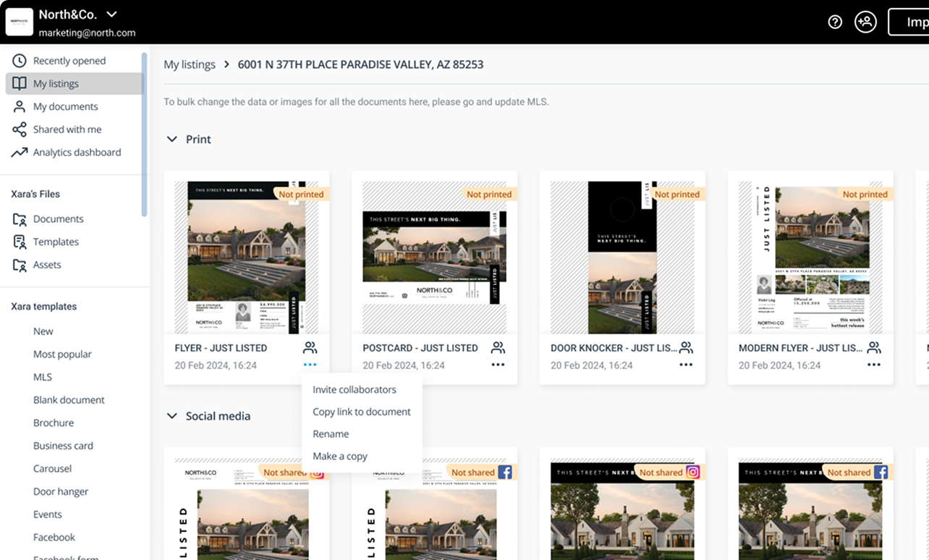Image resolution: width=929 pixels, height=560 pixels.
Task: Open the help question mark icon
Action: coord(835,22)
